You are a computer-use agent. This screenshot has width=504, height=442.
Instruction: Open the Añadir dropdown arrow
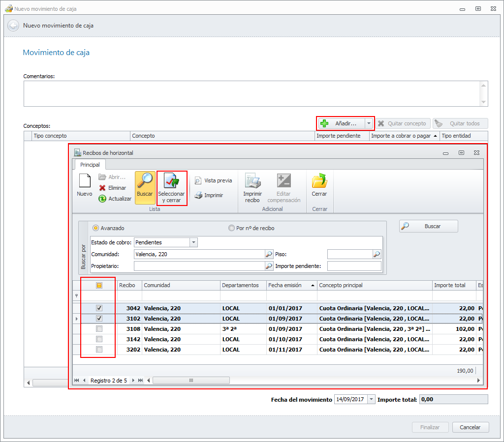(x=369, y=123)
